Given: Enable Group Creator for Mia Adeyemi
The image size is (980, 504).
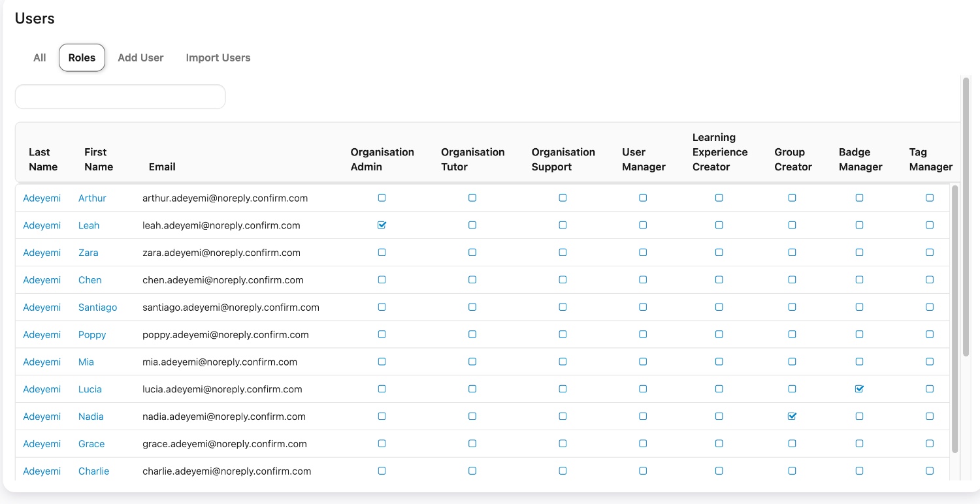Looking at the screenshot, I should 792,362.
